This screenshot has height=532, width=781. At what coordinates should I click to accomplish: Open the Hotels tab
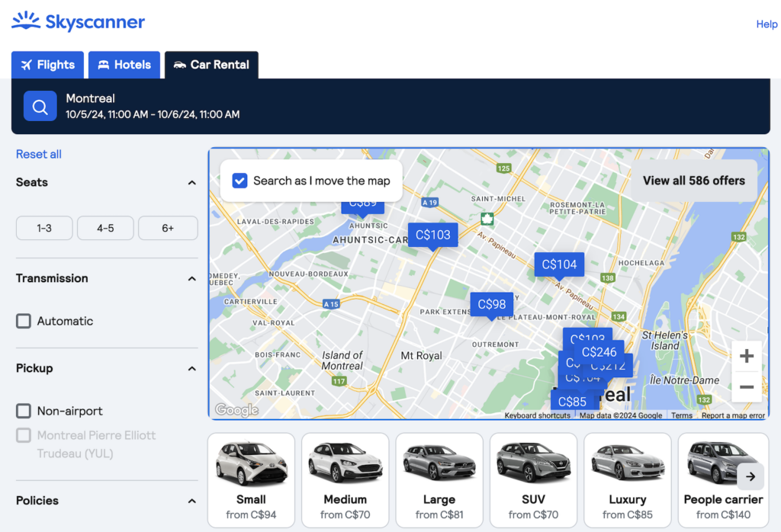coord(124,65)
